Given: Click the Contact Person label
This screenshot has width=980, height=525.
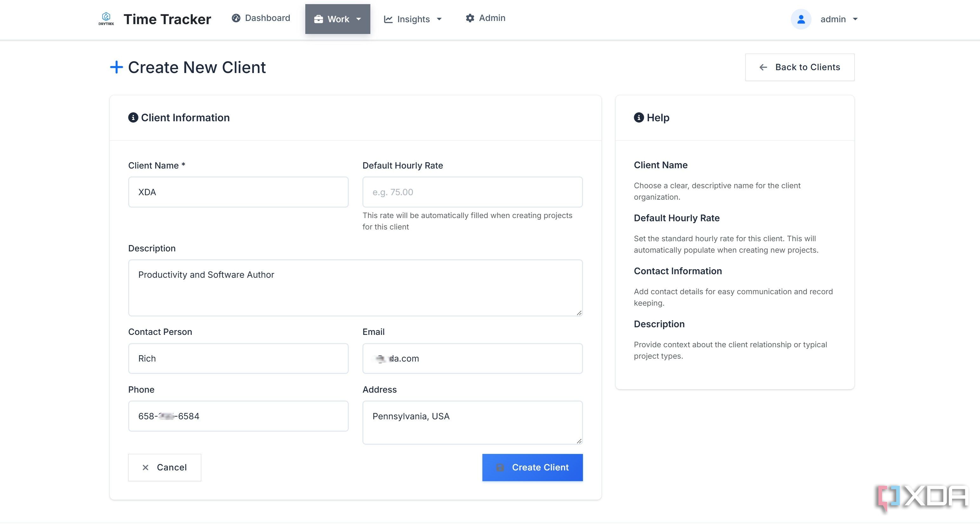Looking at the screenshot, I should [x=160, y=332].
